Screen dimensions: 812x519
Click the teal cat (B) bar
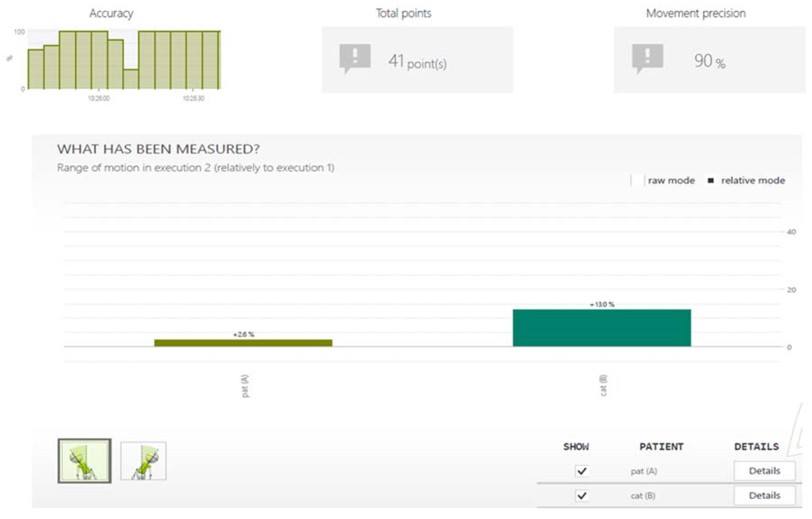602,328
